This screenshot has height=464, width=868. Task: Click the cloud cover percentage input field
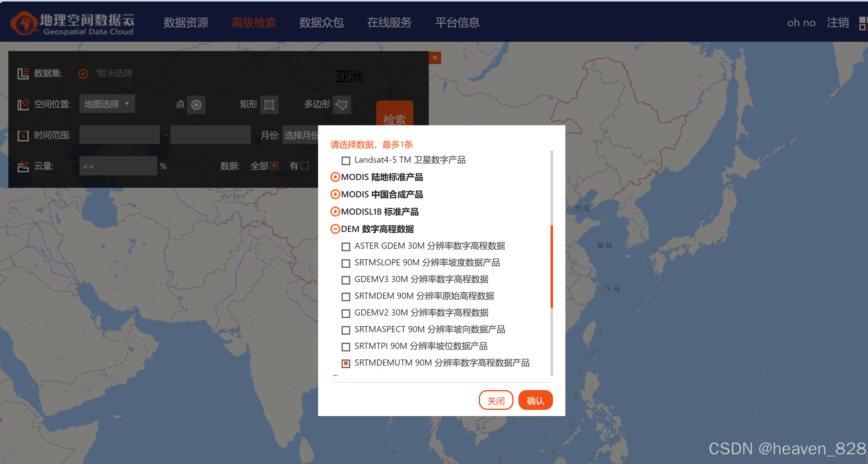click(x=118, y=166)
